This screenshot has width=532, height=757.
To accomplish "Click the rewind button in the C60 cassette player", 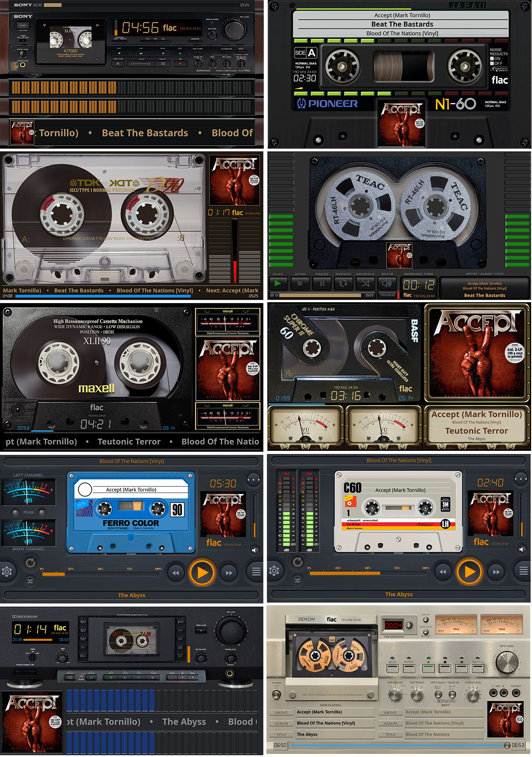I will (443, 572).
